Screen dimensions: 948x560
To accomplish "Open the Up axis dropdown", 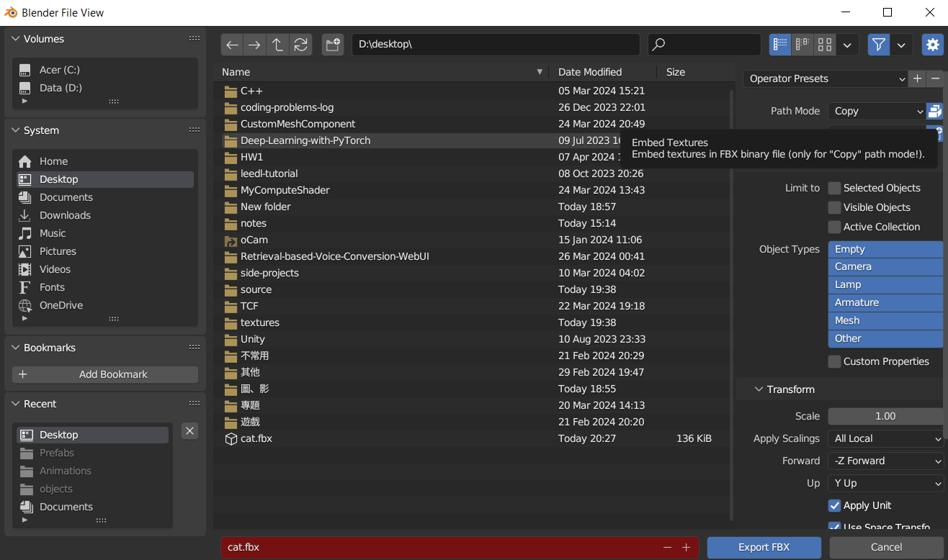I will tap(885, 483).
